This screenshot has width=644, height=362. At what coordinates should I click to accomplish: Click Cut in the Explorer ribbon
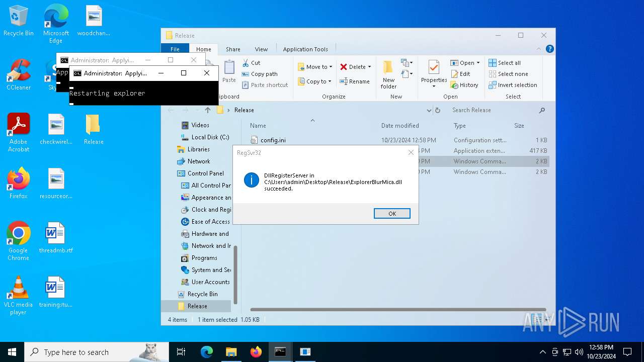tap(251, 63)
